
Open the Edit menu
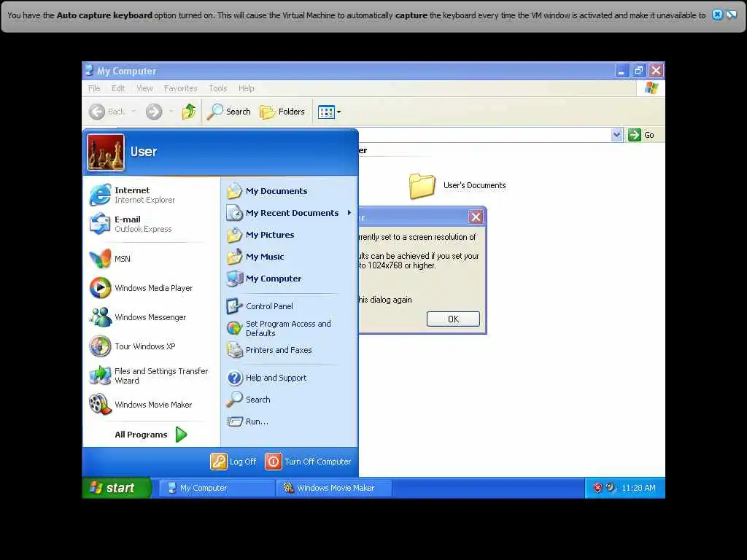coord(117,88)
